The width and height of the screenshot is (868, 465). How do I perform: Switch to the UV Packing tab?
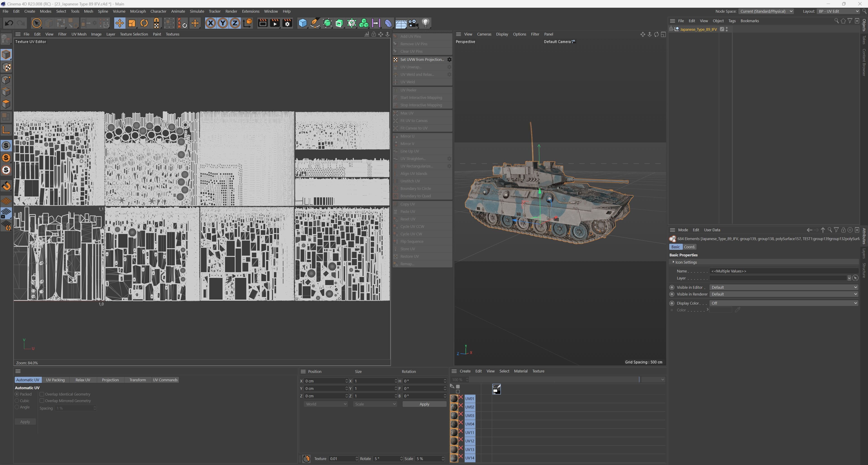click(x=55, y=380)
